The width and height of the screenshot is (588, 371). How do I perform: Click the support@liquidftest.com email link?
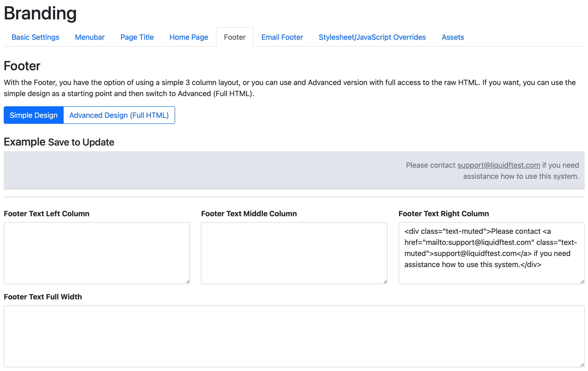[x=498, y=165]
